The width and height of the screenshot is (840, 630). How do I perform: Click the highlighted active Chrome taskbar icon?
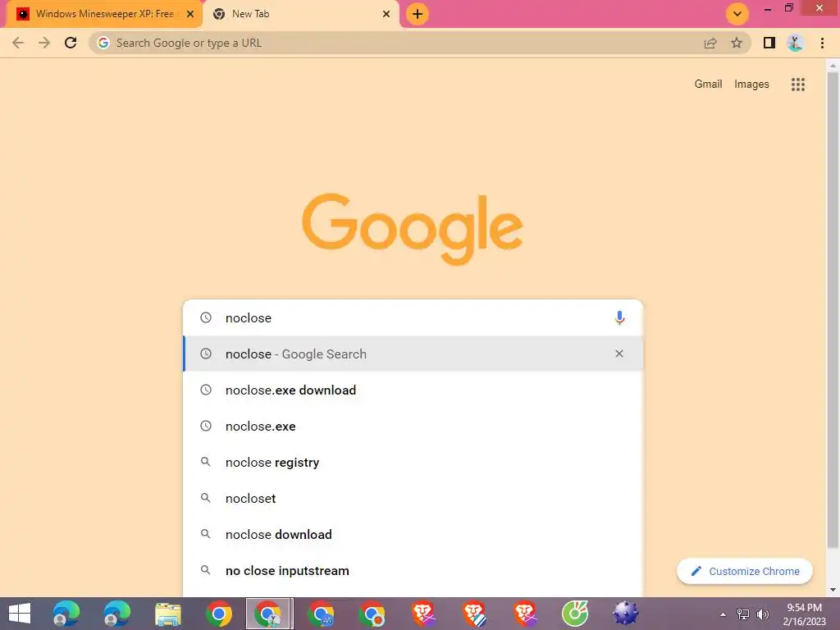pos(269,614)
